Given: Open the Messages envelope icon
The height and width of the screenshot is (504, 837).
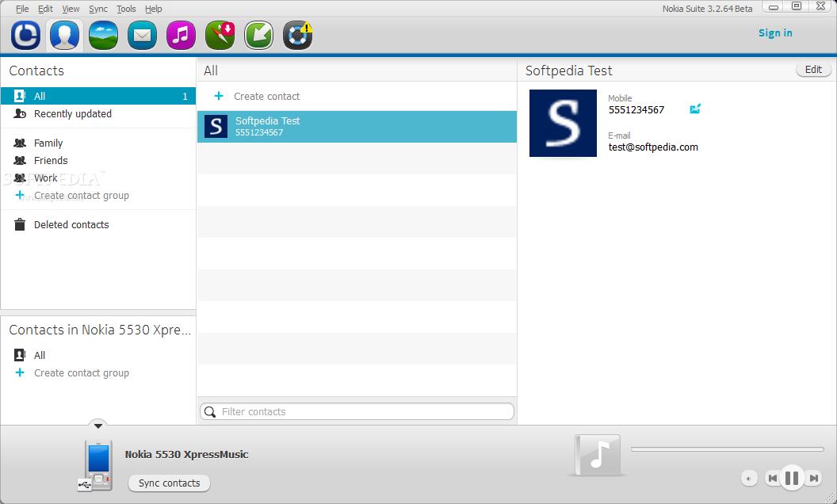Looking at the screenshot, I should point(142,35).
